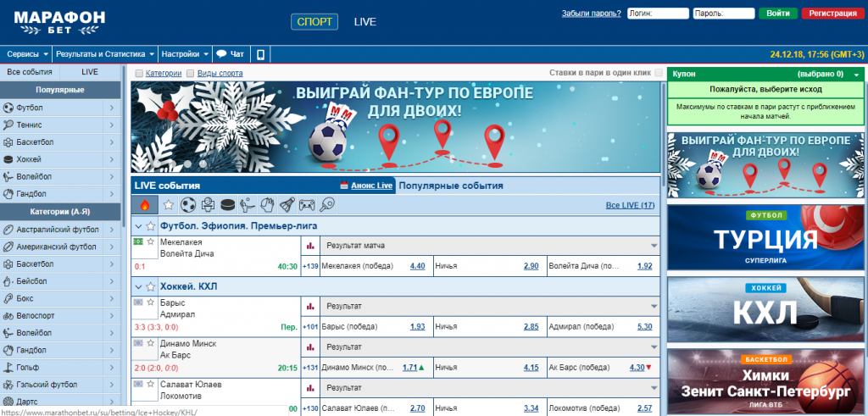Image resolution: width=868 pixels, height=416 pixels.
Task: Open the Анонс Live link
Action: pyautogui.click(x=371, y=186)
